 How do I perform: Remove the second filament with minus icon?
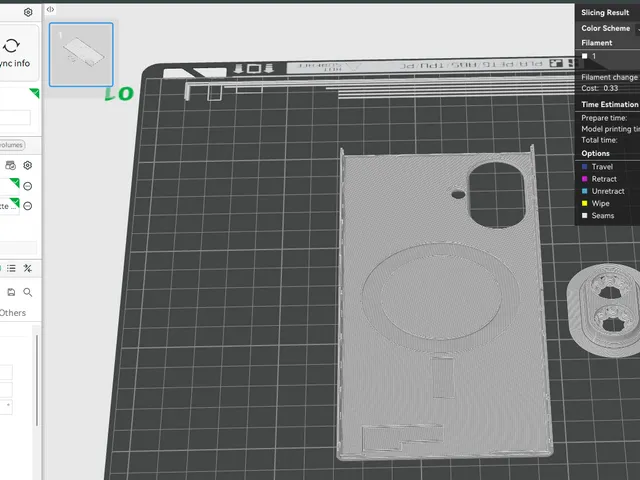pyautogui.click(x=28, y=206)
